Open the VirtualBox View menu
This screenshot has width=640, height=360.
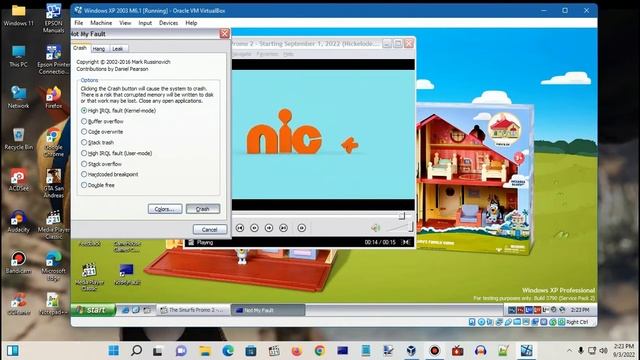tap(125, 23)
